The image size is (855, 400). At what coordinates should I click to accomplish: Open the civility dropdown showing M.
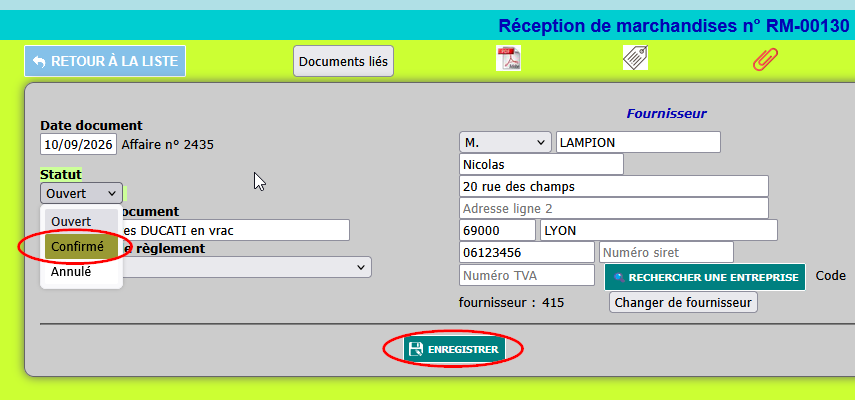(505, 142)
